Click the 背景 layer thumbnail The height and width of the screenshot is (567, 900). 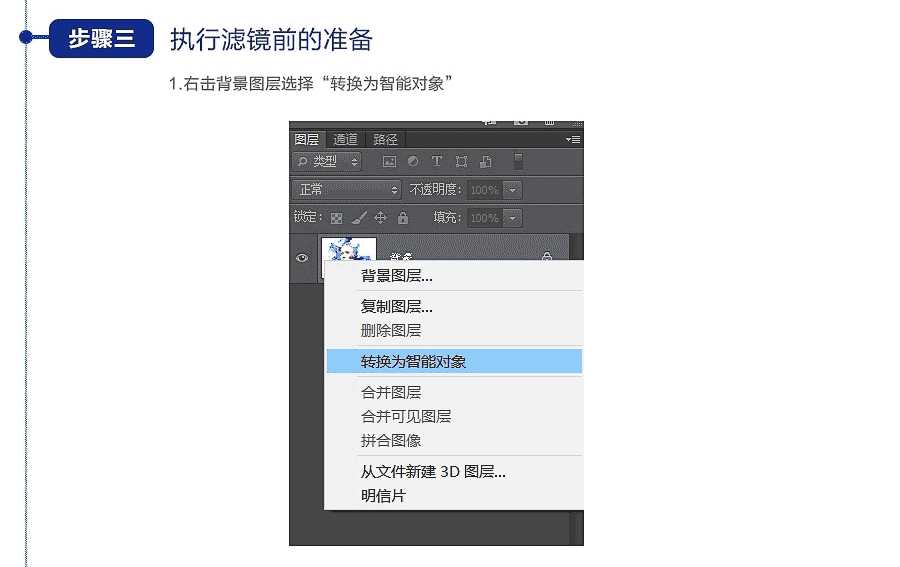(x=348, y=249)
